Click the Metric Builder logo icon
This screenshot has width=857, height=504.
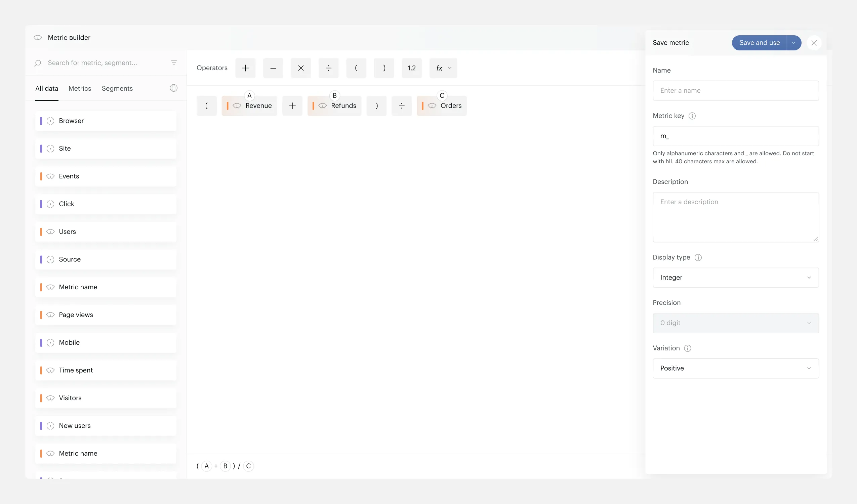click(x=38, y=38)
